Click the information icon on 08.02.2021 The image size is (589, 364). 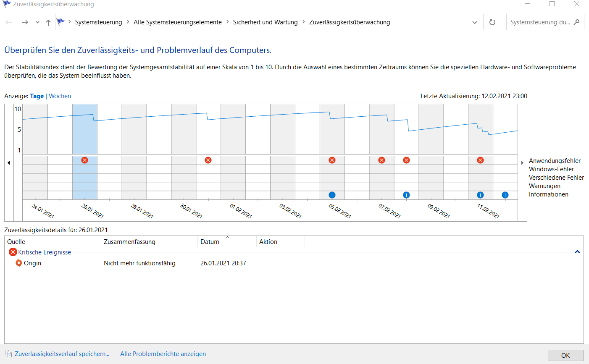pyautogui.click(x=406, y=195)
